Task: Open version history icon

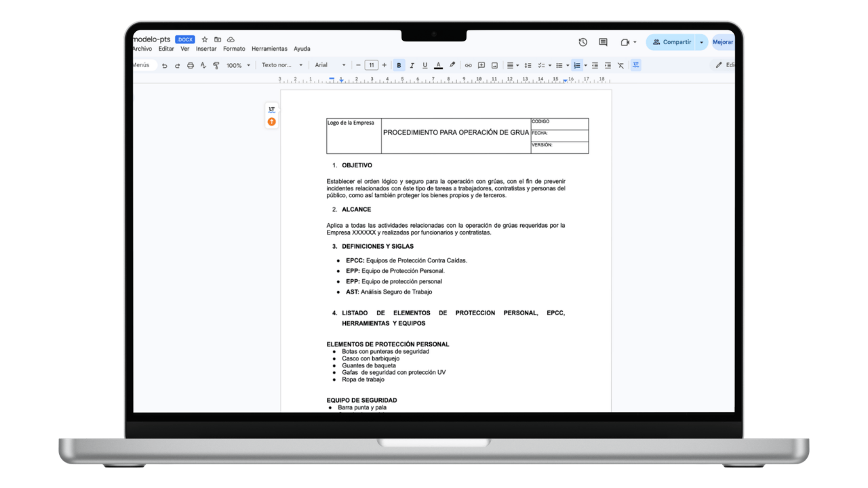Action: (583, 42)
